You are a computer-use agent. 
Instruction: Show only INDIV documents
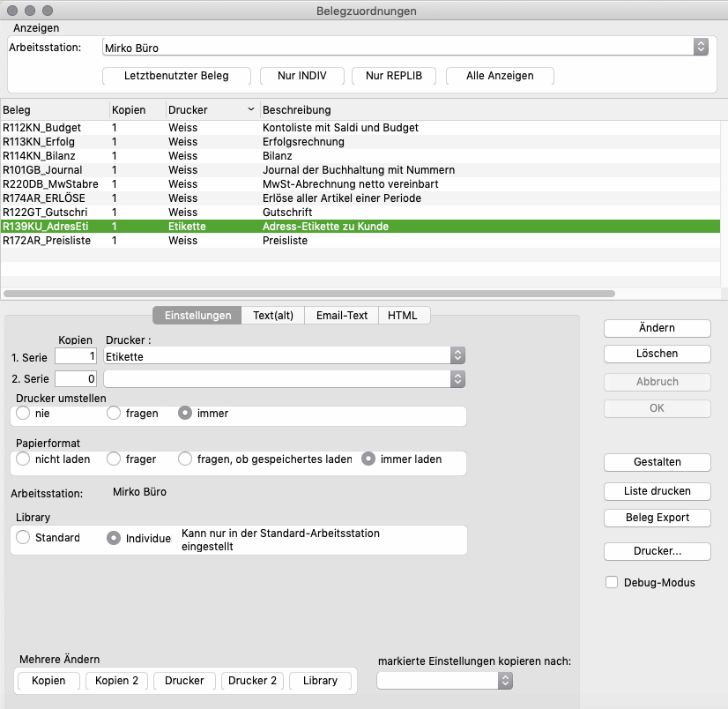(x=301, y=76)
